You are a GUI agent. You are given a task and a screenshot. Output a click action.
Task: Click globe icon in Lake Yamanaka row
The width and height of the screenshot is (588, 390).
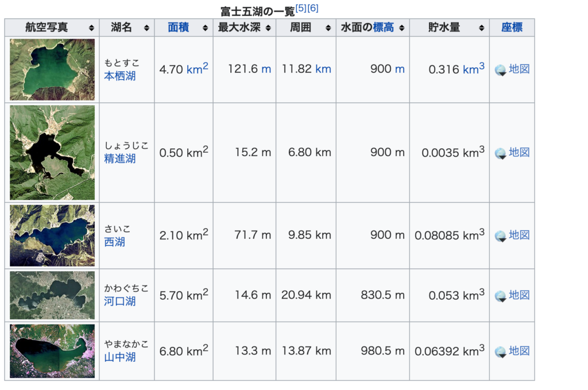(500, 352)
